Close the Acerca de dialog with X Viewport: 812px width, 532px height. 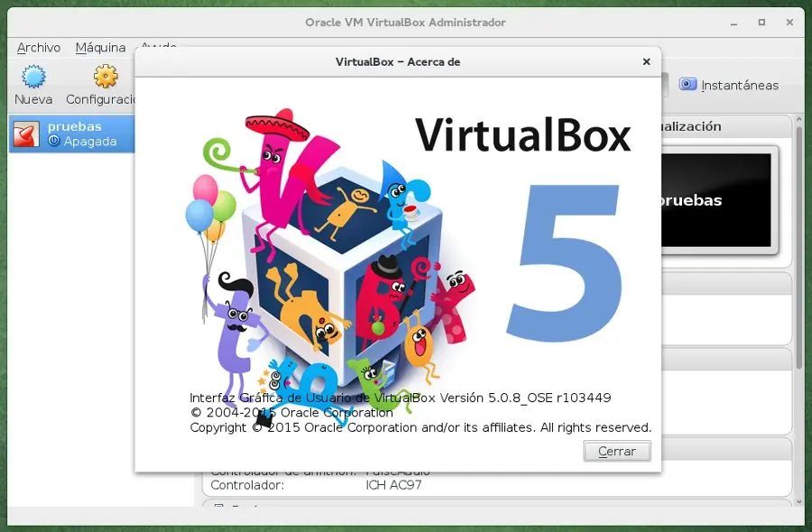tap(646, 61)
